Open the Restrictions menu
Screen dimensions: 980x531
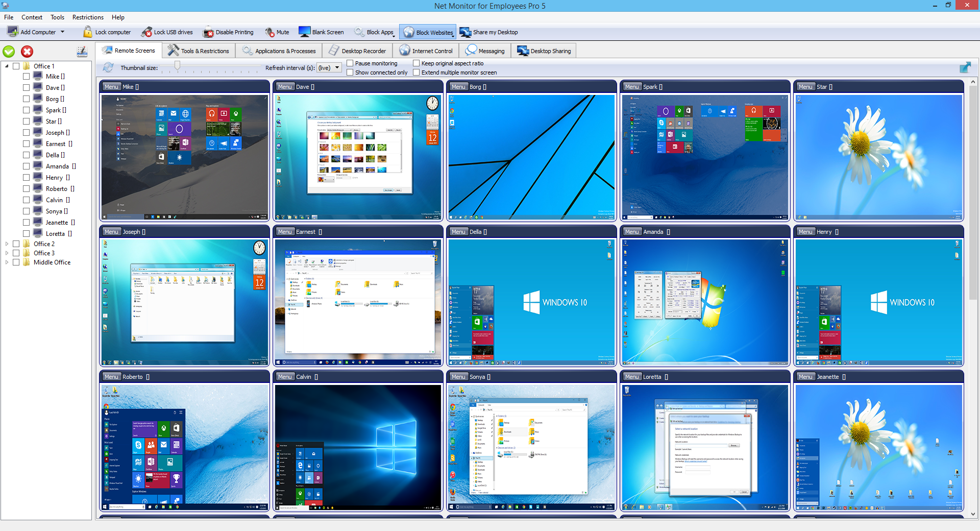[88, 17]
